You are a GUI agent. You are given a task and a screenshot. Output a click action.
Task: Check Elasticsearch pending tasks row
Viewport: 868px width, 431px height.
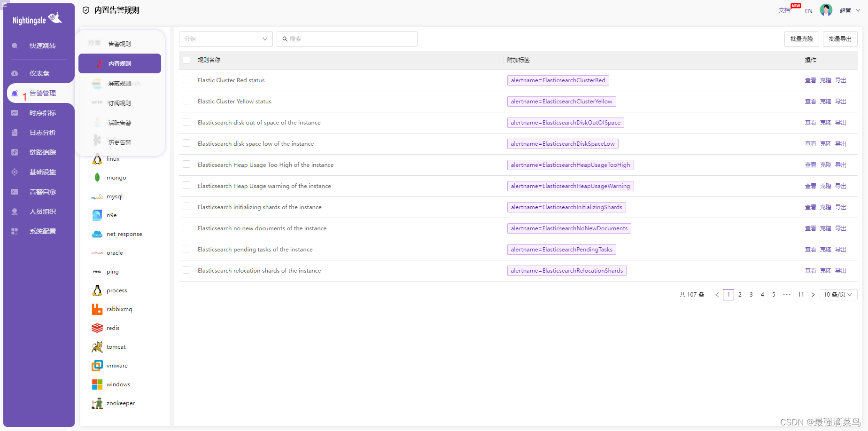(x=186, y=249)
